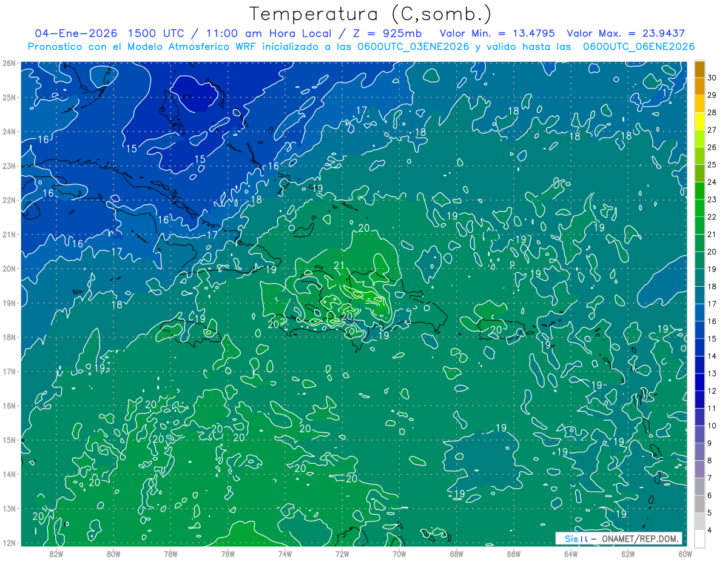Click the brown swatch above the 30 colorbar label
The width and height of the screenshot is (728, 562).
(x=699, y=69)
